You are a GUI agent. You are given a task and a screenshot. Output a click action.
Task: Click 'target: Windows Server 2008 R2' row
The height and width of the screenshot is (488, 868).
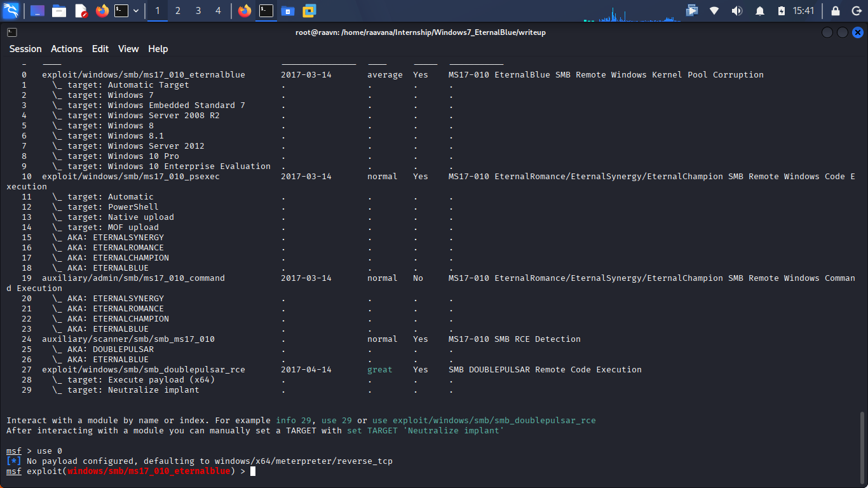click(x=136, y=116)
